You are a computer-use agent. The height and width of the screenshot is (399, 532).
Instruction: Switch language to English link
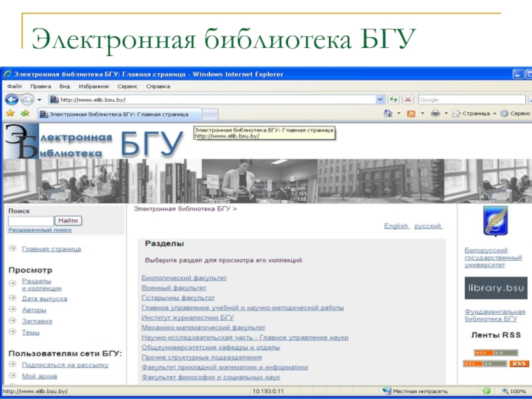click(396, 226)
